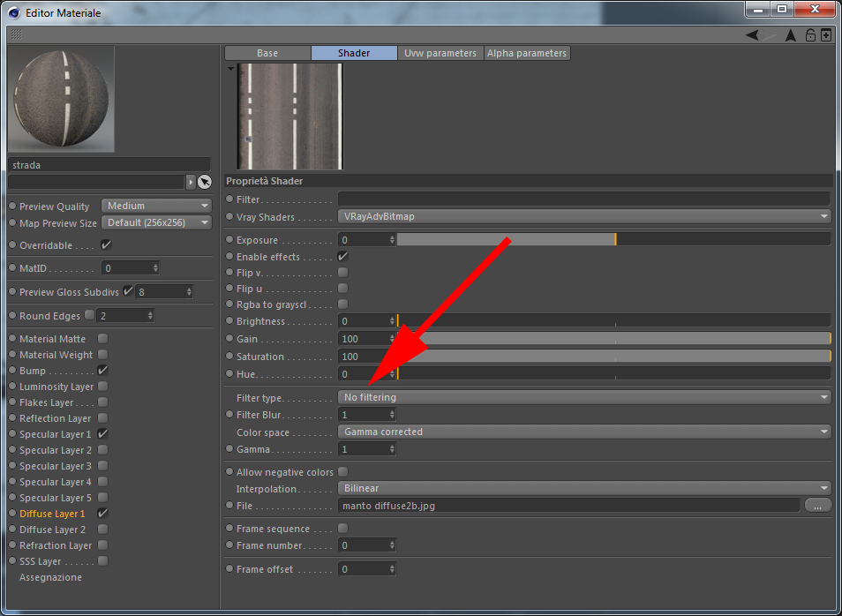Click the Gain slider bar
Screen dimensions: 842x616
(613, 339)
